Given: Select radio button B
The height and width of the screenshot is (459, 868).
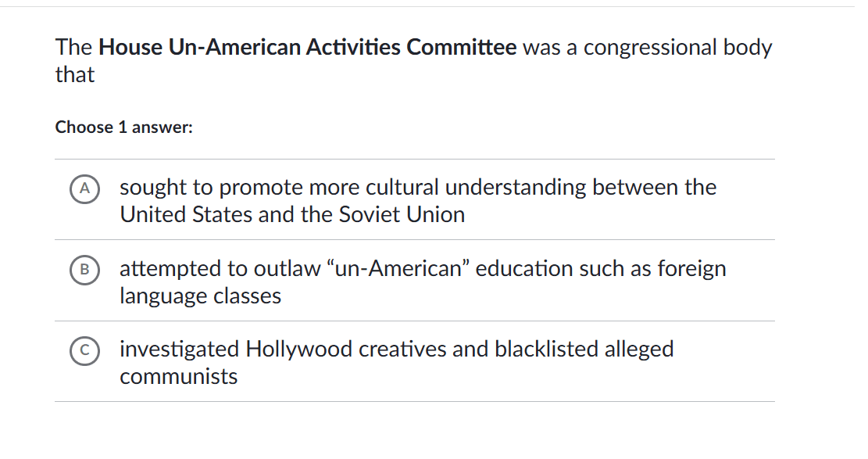Looking at the screenshot, I should (x=85, y=270).
